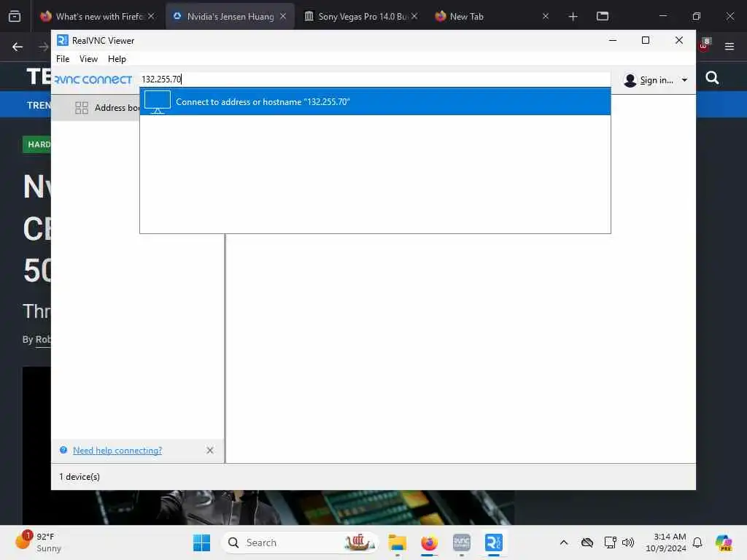Click the monitor icon in the suggestion row

[158, 102]
